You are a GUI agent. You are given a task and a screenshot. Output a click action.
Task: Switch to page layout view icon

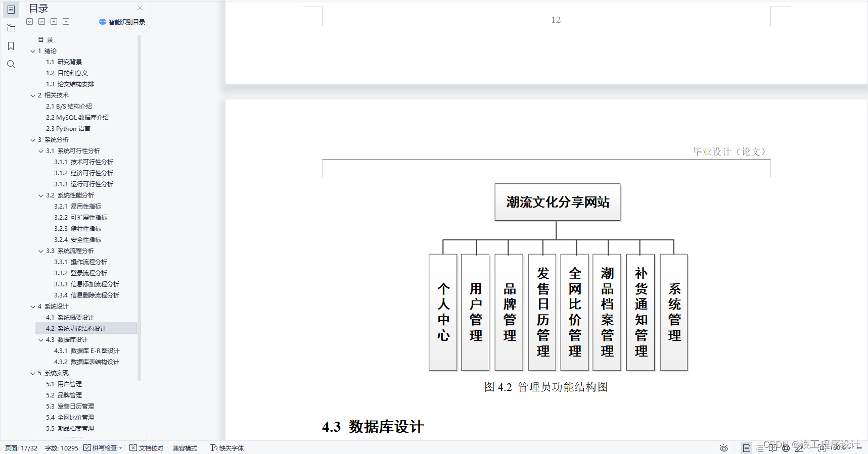tap(747, 448)
